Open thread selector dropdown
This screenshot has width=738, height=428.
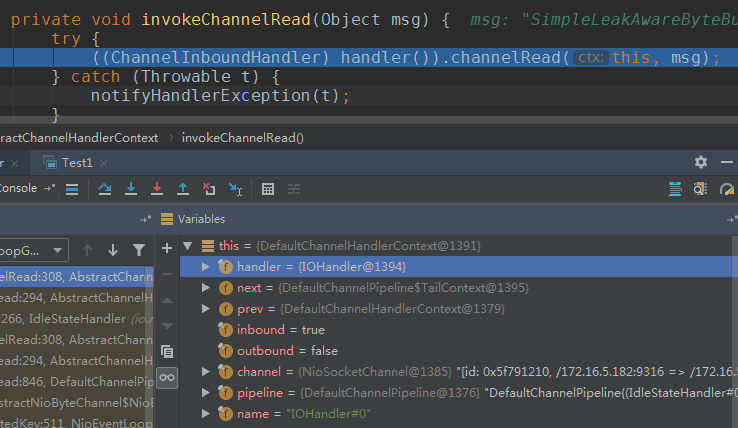tap(34, 250)
